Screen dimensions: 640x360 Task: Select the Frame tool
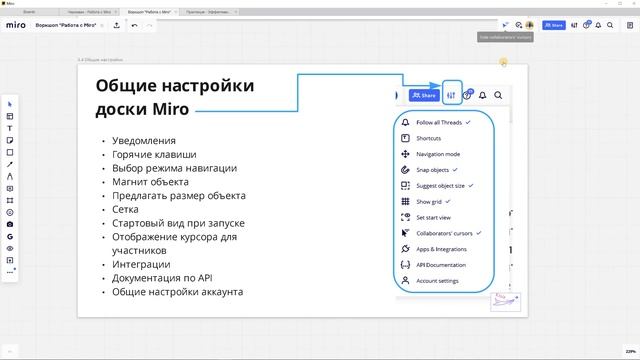(x=10, y=200)
